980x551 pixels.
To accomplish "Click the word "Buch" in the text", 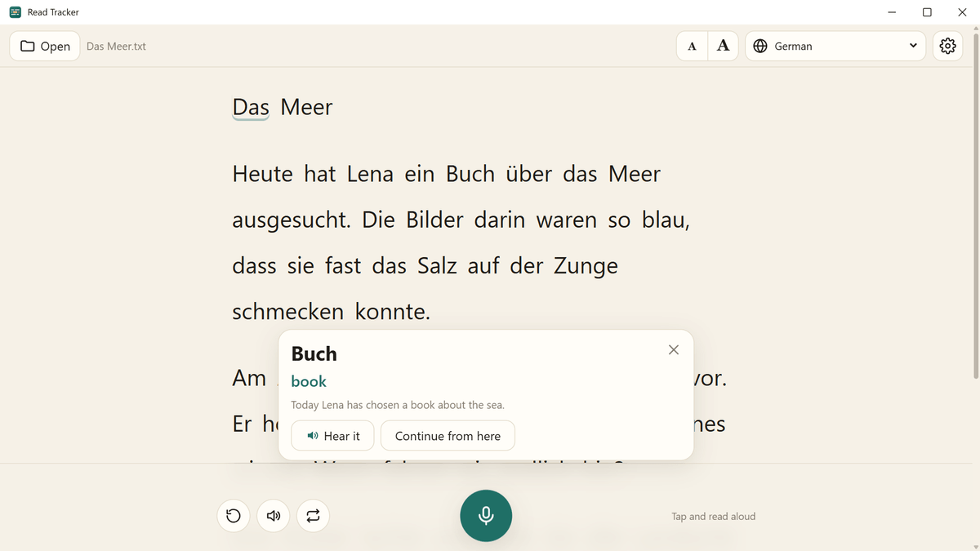I will point(470,174).
